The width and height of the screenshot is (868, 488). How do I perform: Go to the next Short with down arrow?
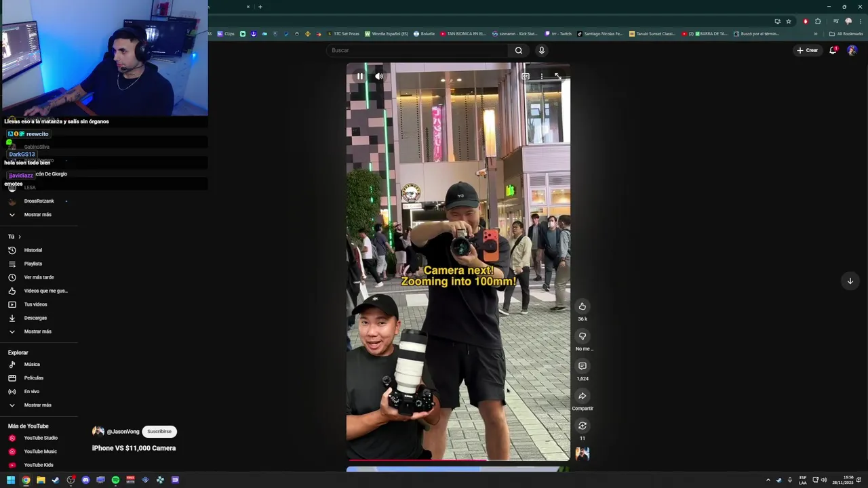(x=850, y=281)
